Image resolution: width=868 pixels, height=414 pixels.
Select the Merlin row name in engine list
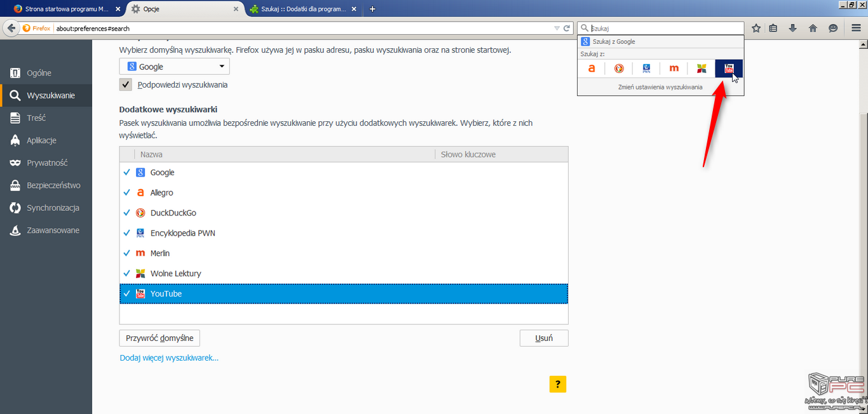tap(160, 253)
